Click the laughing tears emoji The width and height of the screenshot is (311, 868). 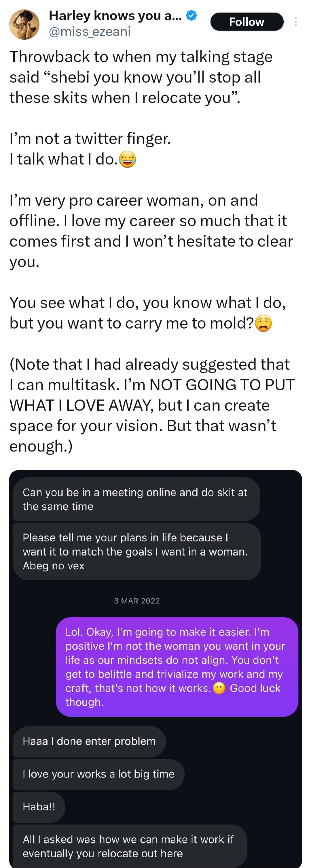click(x=128, y=159)
